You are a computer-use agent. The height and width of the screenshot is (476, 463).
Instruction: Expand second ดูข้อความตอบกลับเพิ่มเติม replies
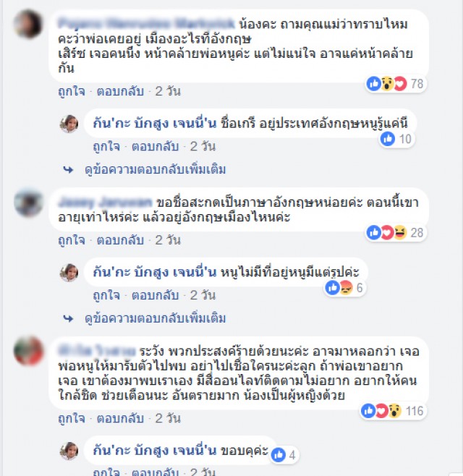(155, 319)
